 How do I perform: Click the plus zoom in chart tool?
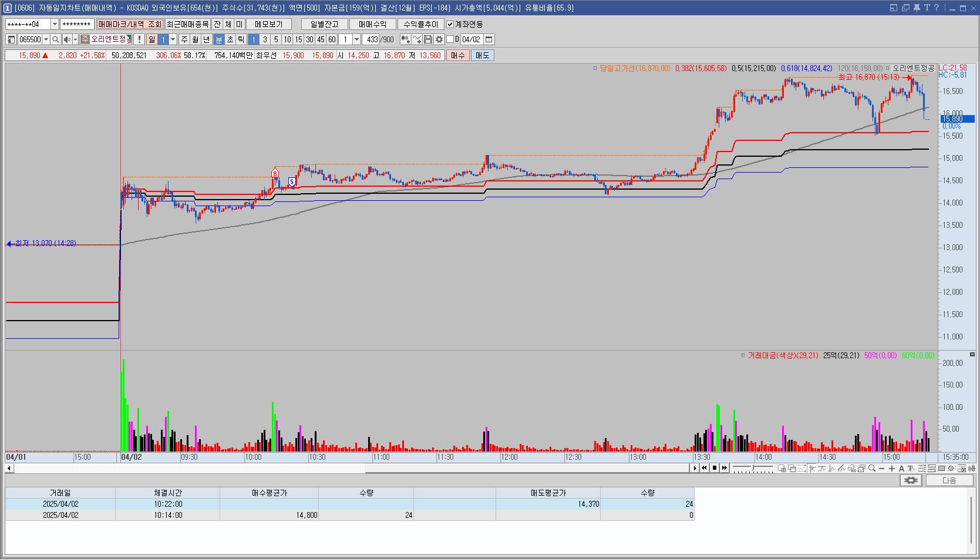coord(892,468)
